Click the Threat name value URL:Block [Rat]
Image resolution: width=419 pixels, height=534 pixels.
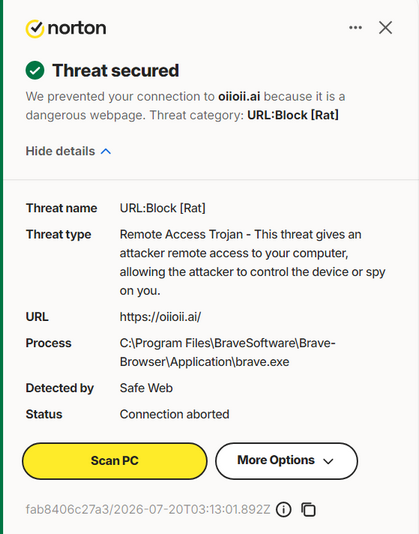(x=162, y=208)
